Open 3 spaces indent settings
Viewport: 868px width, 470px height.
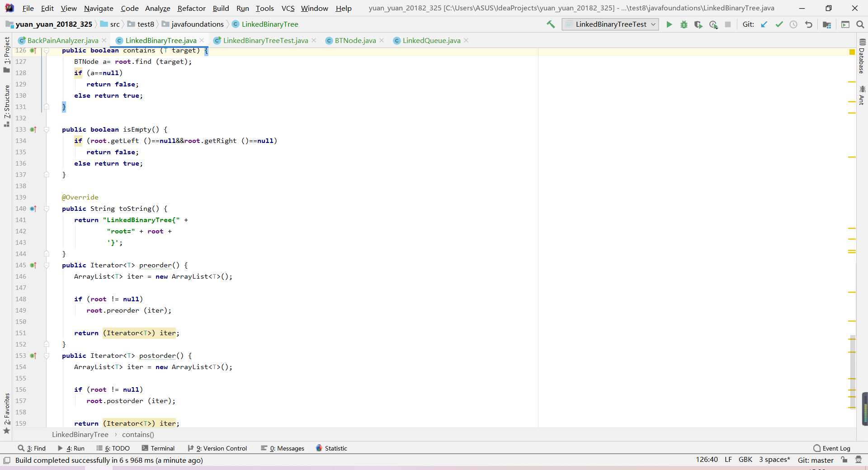[774, 460]
